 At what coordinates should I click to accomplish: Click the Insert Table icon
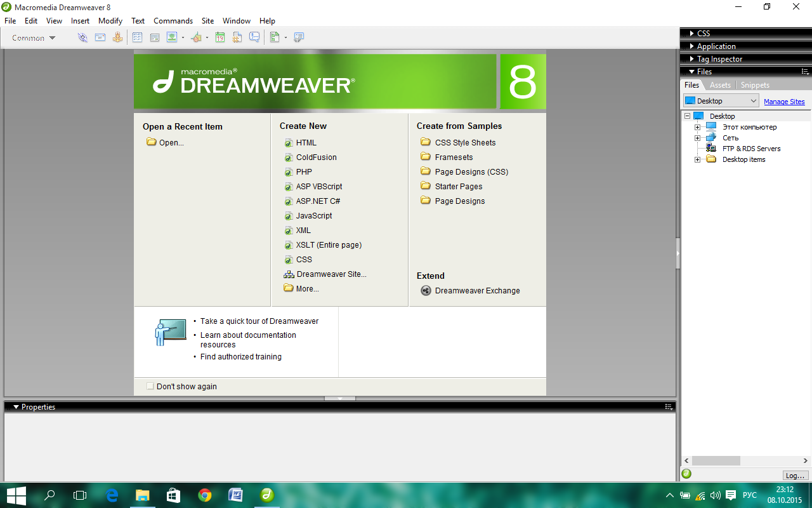137,37
